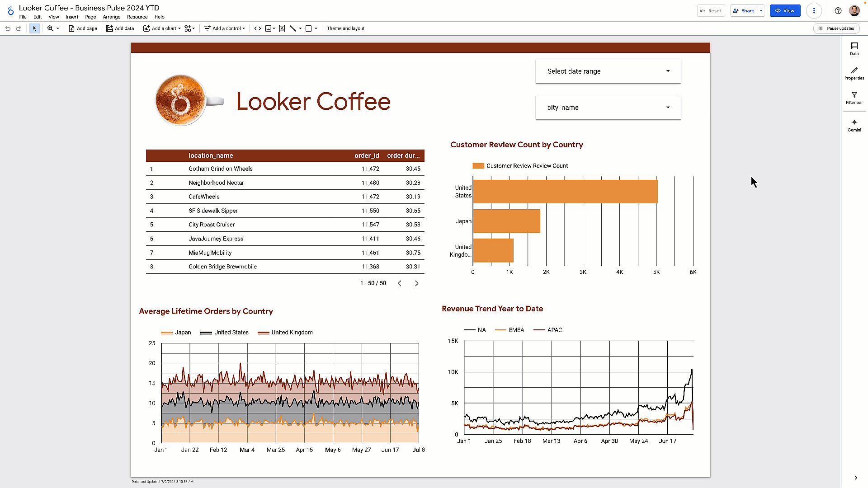Click the View button
This screenshot has width=868, height=488.
click(785, 10)
